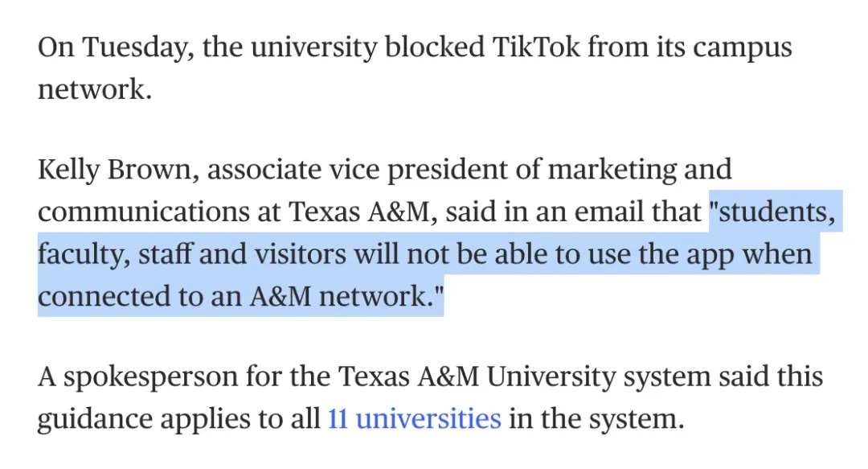Click "network." ending the first paragraph
The image size is (868, 469).
pos(94,88)
